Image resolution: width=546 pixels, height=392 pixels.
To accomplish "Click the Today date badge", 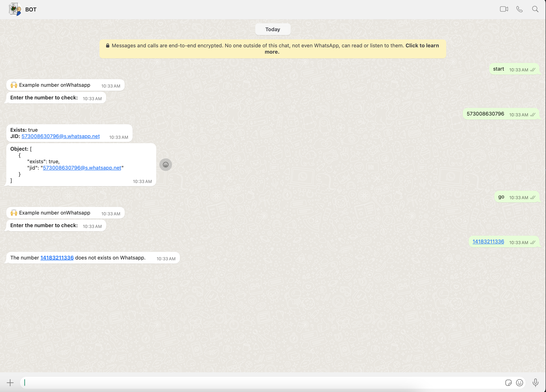I will pyautogui.click(x=273, y=29).
